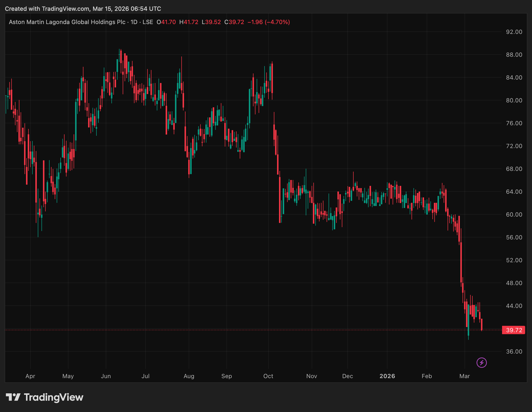The width and height of the screenshot is (532, 412).
Task: Click the Oct label on the time axis
Action: coord(268,376)
